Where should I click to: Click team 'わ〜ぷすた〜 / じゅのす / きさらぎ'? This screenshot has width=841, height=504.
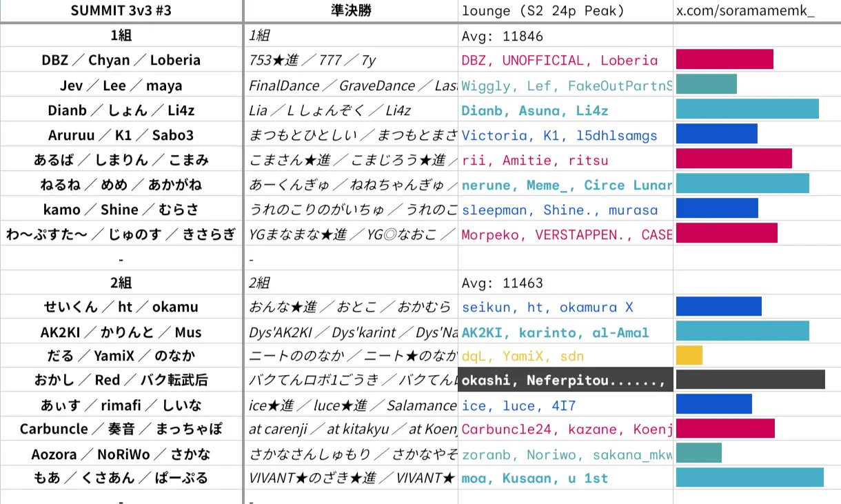[121, 234]
